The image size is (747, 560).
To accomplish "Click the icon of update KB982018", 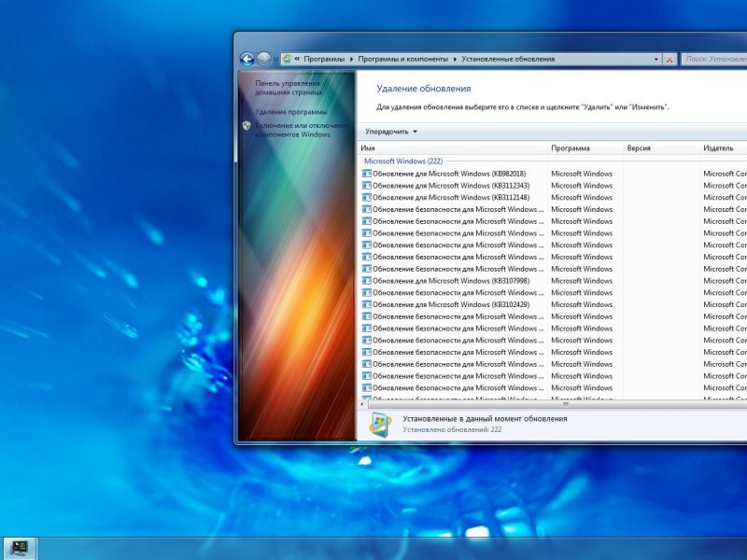I will click(x=366, y=174).
